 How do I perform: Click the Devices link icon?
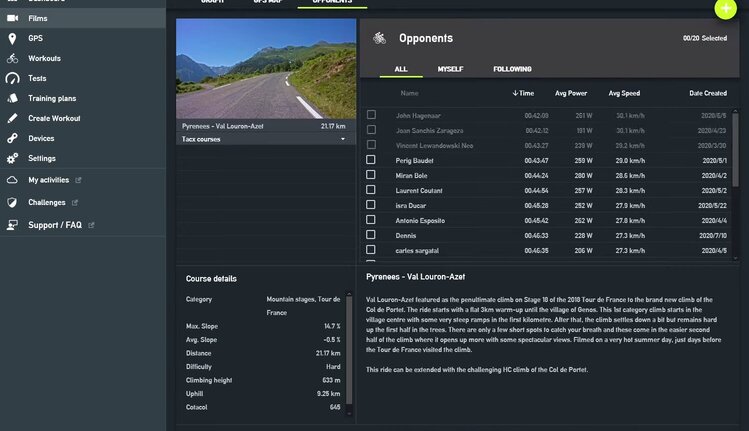12,139
